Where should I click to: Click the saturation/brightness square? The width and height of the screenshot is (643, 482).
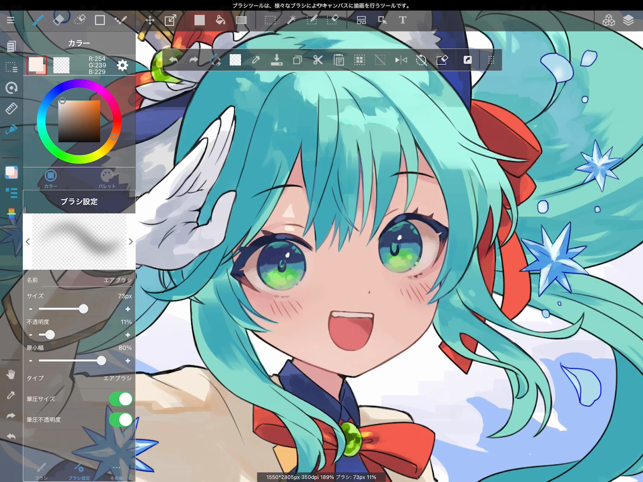click(79, 121)
